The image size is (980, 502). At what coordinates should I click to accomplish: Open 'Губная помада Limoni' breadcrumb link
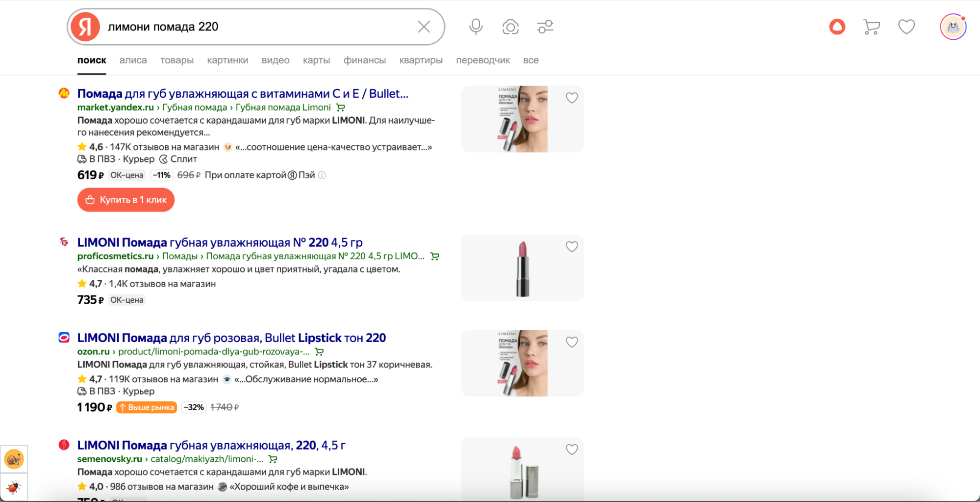click(283, 107)
